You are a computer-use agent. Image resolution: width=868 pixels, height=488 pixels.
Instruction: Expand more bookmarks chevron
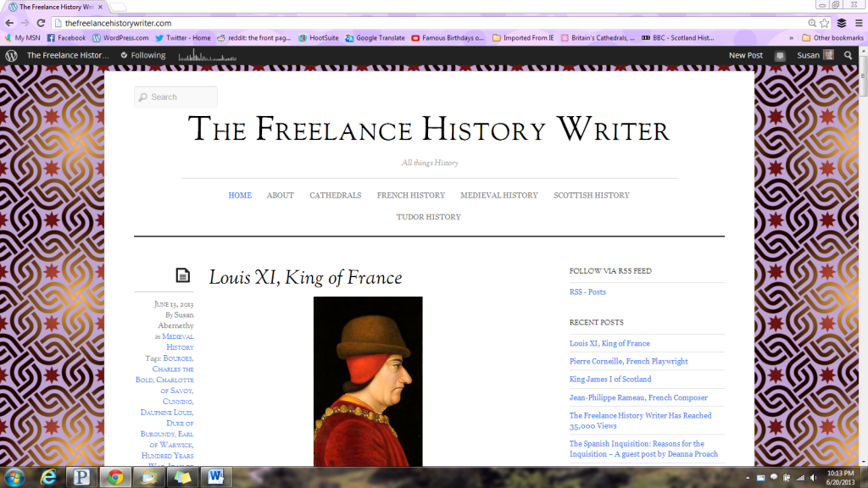pyautogui.click(x=791, y=37)
